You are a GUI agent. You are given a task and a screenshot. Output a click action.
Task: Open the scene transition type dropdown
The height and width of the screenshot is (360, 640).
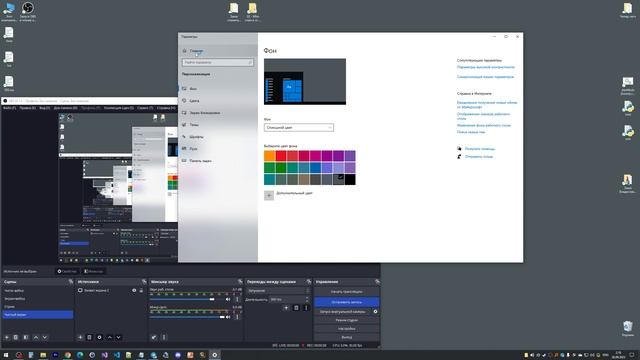click(x=278, y=291)
